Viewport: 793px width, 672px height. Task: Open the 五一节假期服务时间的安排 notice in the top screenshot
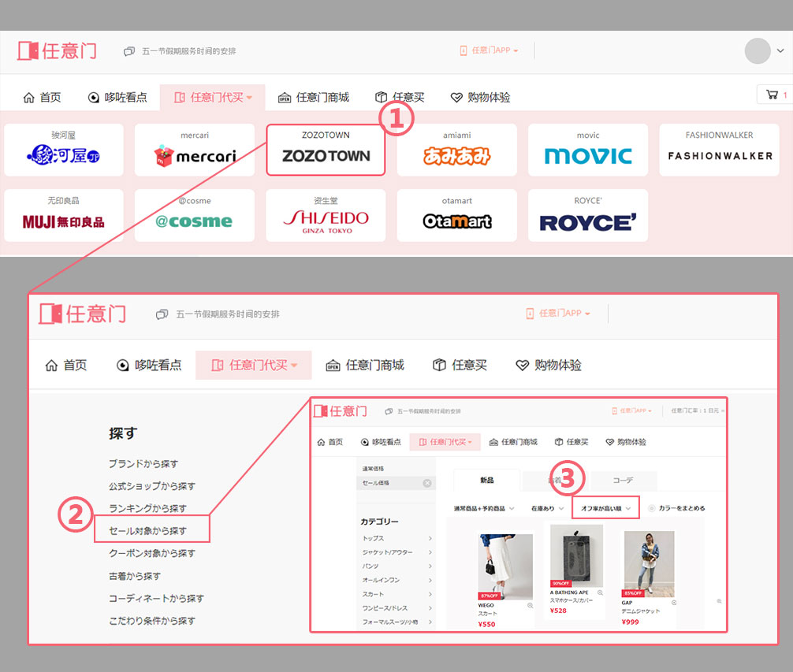(188, 51)
